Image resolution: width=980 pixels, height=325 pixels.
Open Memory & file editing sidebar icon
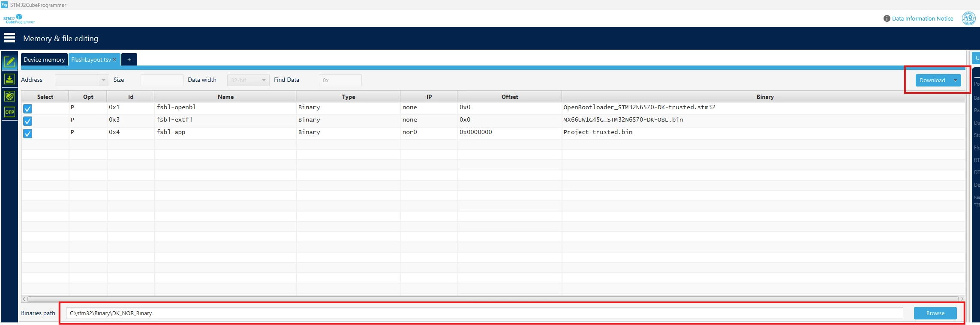coord(9,62)
